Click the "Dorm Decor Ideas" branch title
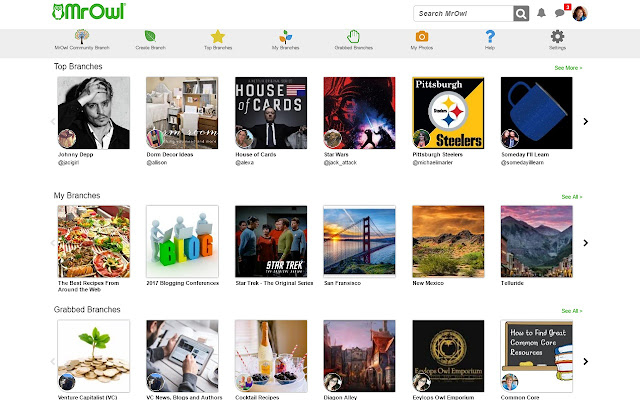This screenshot has height=400, width=640. (x=170, y=155)
